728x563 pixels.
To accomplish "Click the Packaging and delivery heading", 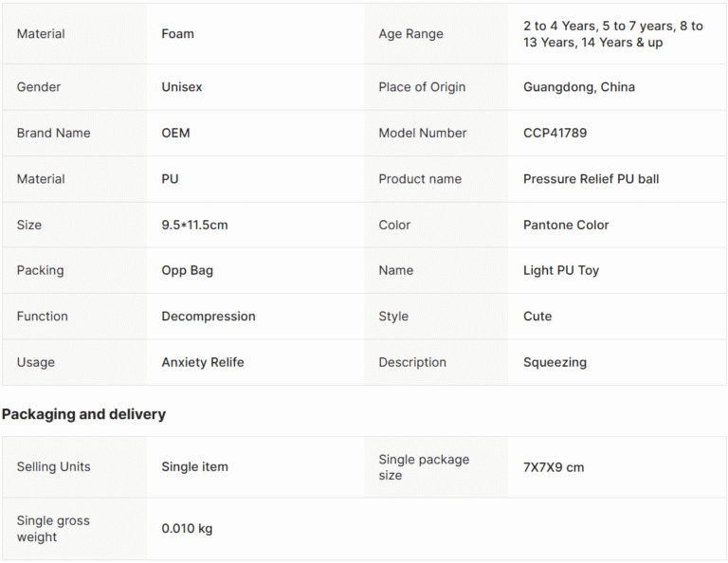I will (x=83, y=414).
